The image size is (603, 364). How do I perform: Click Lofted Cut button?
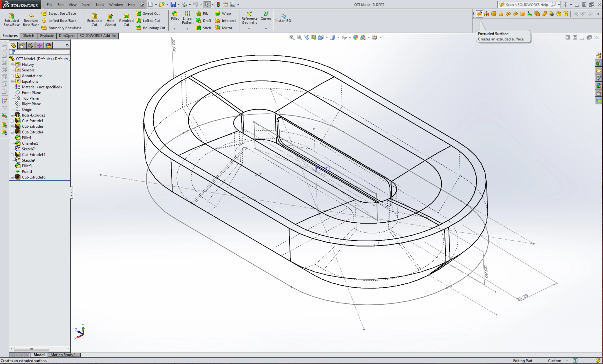tap(148, 21)
